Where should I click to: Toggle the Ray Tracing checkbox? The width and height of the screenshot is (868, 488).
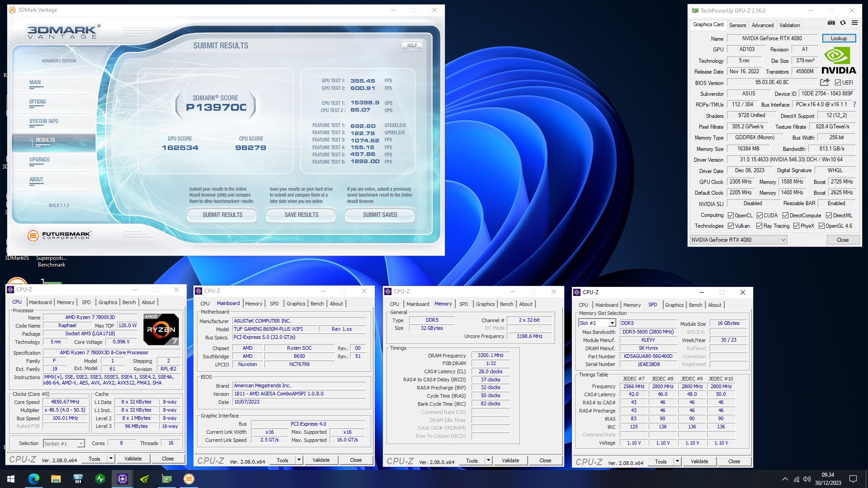click(759, 226)
